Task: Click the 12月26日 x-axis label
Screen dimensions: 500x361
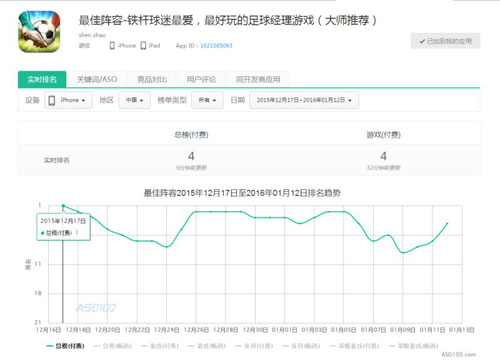Action: point(196,330)
